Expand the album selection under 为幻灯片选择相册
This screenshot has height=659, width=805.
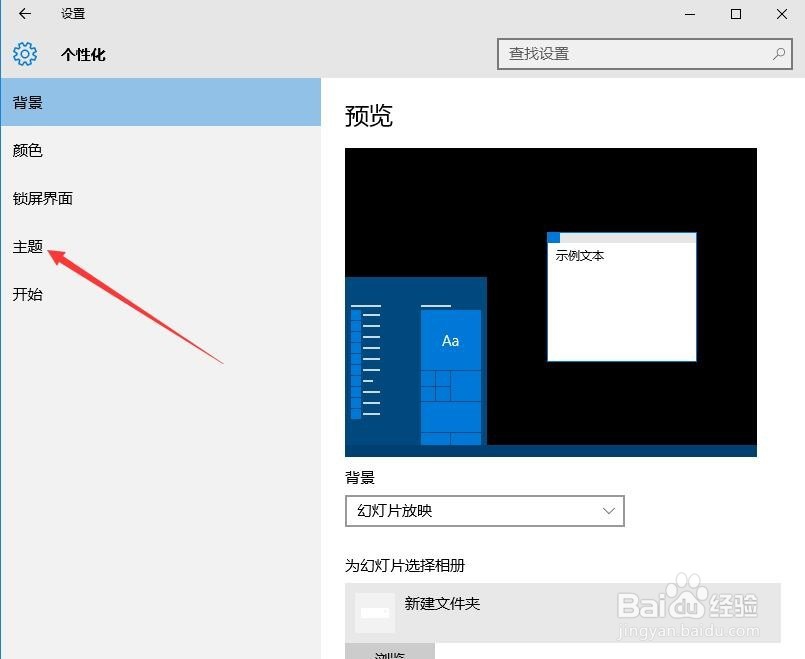[550, 605]
